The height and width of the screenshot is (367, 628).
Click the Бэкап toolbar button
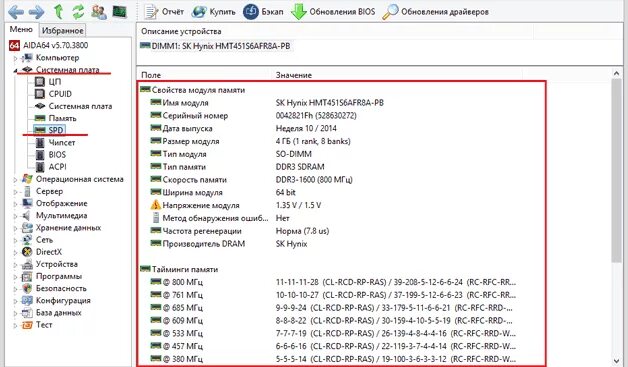pos(263,12)
